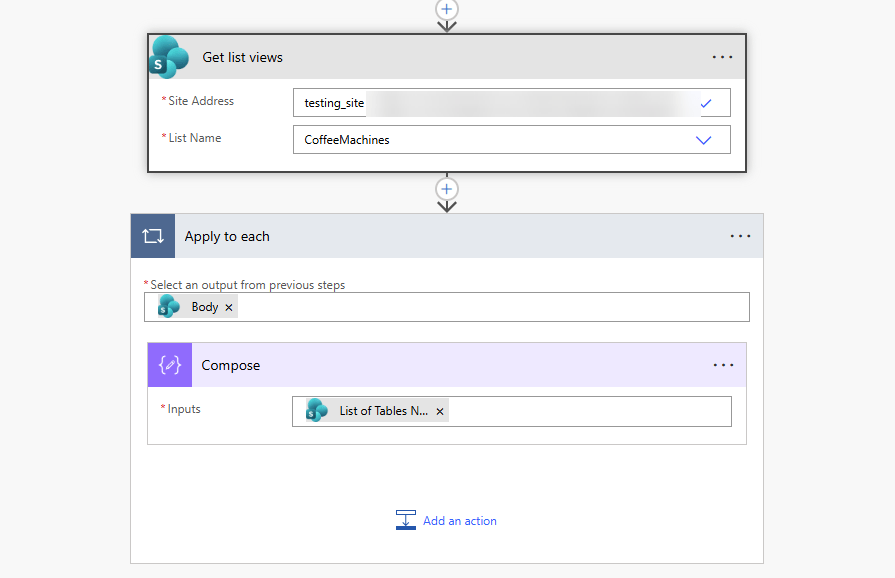Remove the List of Tables token
This screenshot has height=578, width=895.
click(440, 411)
